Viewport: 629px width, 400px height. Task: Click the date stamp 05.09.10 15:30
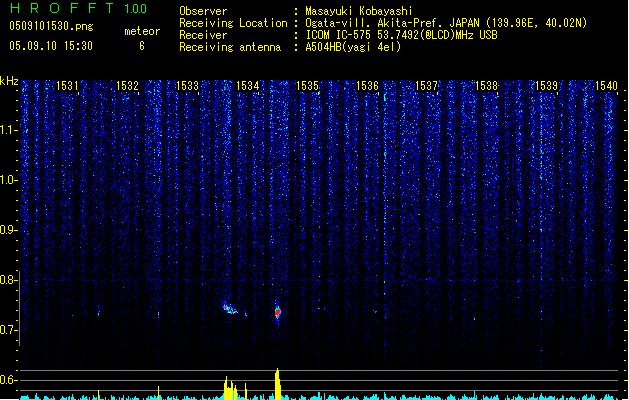(51, 46)
